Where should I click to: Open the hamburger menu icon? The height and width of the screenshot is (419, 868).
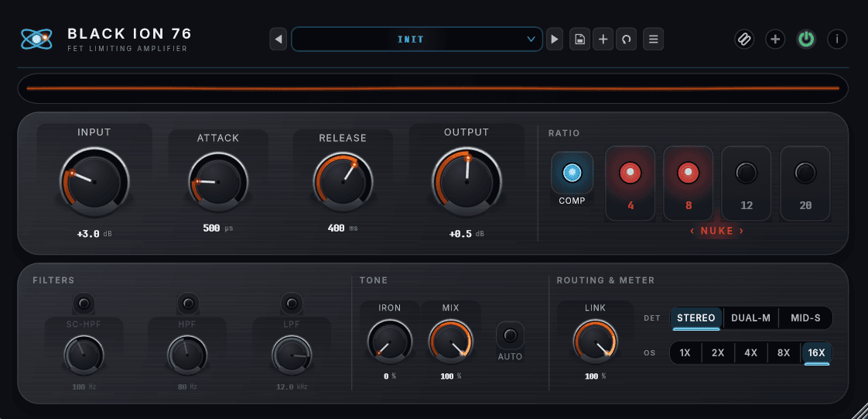(x=653, y=39)
